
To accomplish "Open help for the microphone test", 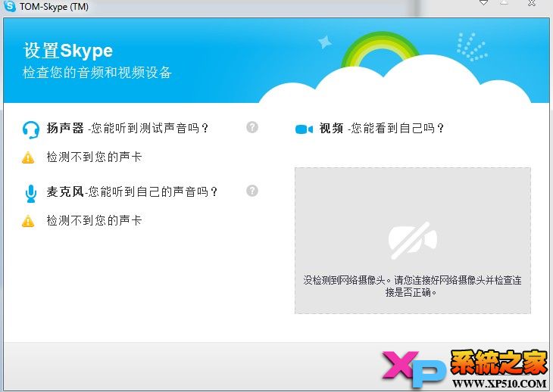I will pos(252,191).
